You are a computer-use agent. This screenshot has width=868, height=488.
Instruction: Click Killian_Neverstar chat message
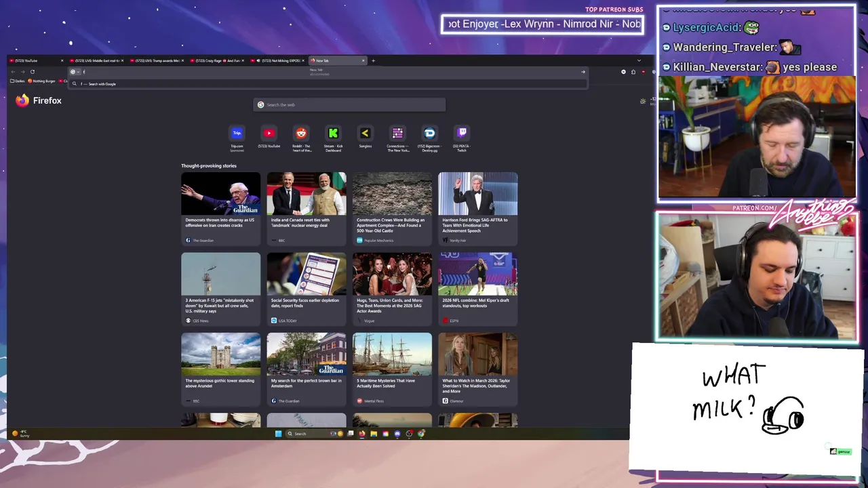pos(749,67)
